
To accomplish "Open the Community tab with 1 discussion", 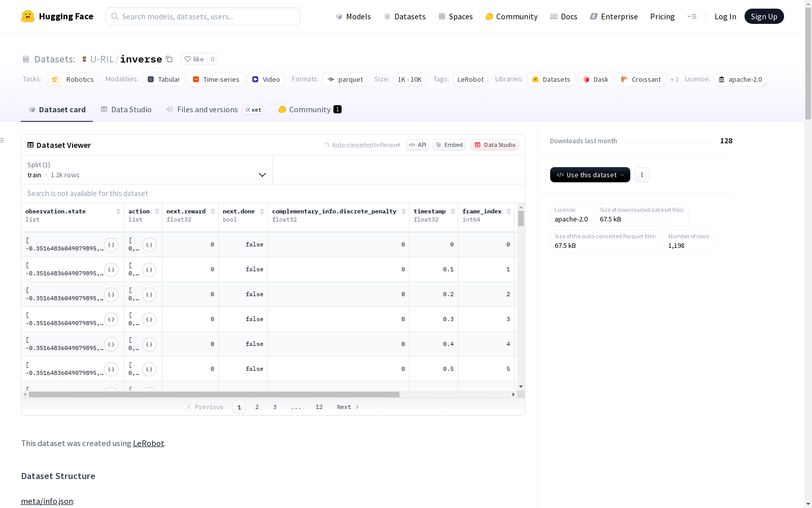I will [310, 110].
